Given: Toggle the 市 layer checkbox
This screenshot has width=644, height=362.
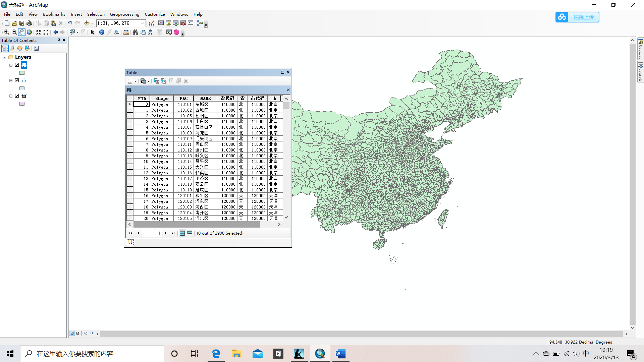Looking at the screenshot, I should (17, 80).
